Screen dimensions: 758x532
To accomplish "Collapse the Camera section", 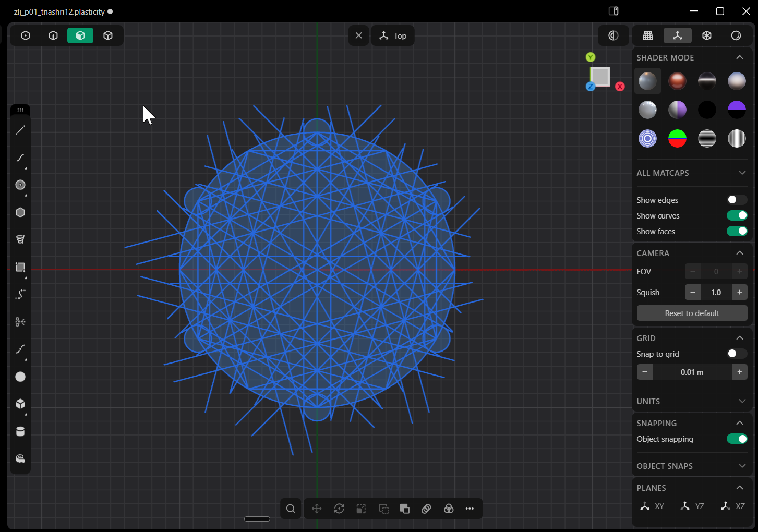I will (739, 253).
